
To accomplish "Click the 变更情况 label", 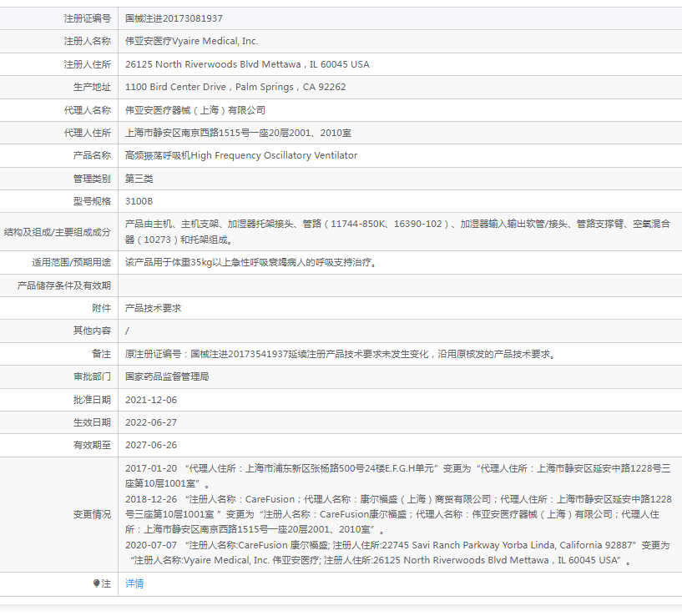I will (92, 514).
